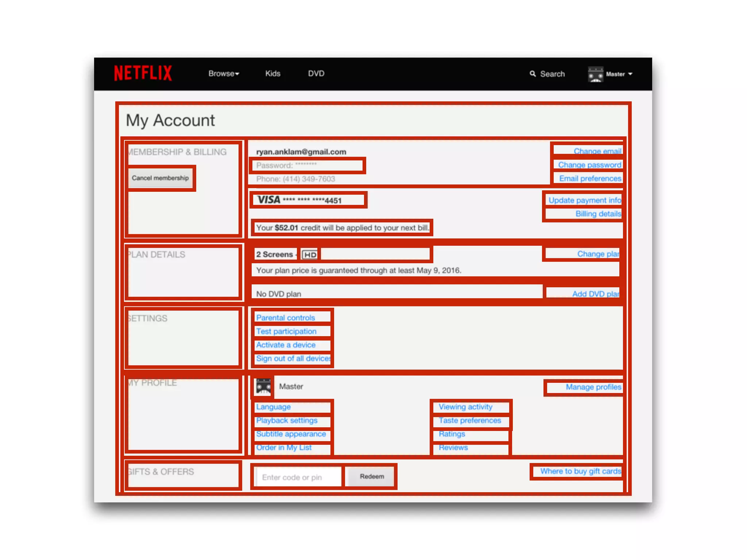Viewport: 747px width, 560px height.
Task: Go to the DVD menu item
Action: pos(316,74)
